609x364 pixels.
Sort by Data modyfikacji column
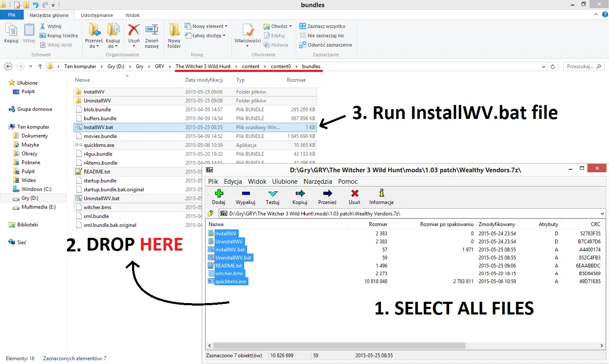(x=204, y=80)
